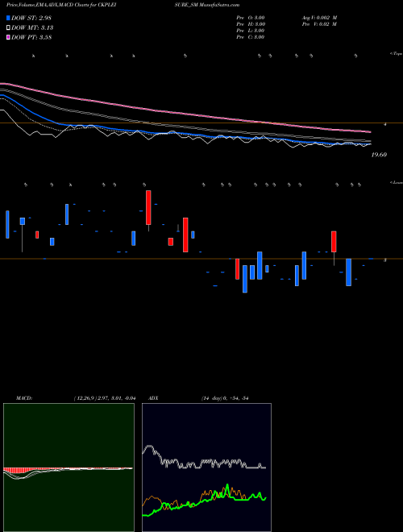This screenshot has height=532, width=403.
Task: Select the 'DOW PT: 3.58' legend label
Action: (x=31, y=37)
